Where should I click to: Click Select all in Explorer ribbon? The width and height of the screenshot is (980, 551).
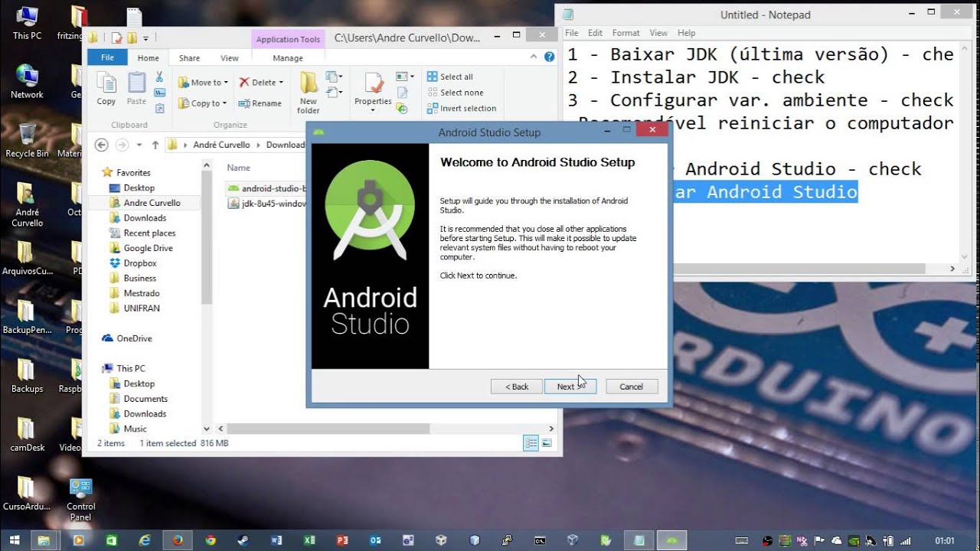pyautogui.click(x=450, y=77)
